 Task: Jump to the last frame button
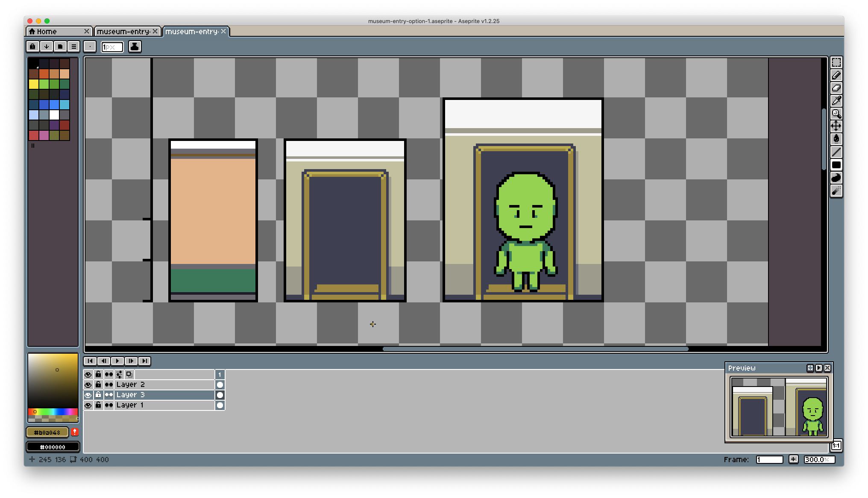pyautogui.click(x=145, y=361)
